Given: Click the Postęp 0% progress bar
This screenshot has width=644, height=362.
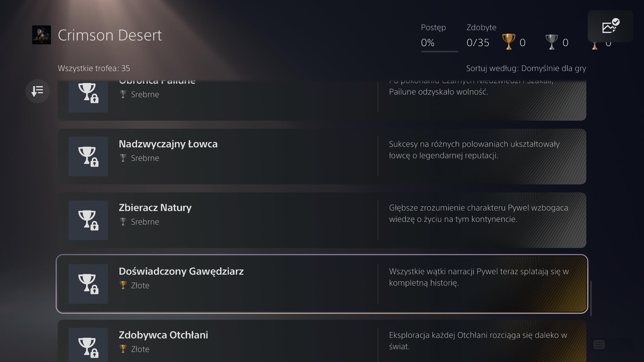Looking at the screenshot, I should pyautogui.click(x=439, y=51).
